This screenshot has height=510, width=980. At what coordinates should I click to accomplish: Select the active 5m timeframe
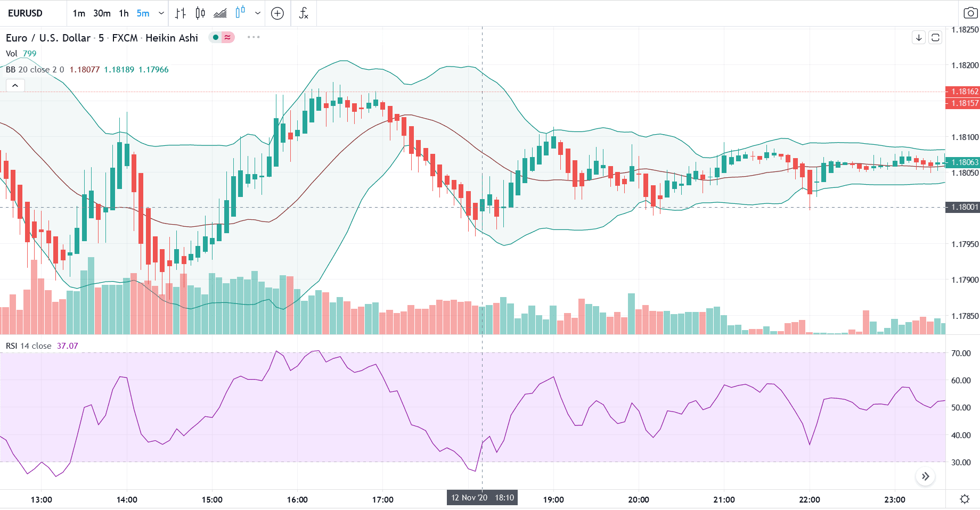coord(143,13)
